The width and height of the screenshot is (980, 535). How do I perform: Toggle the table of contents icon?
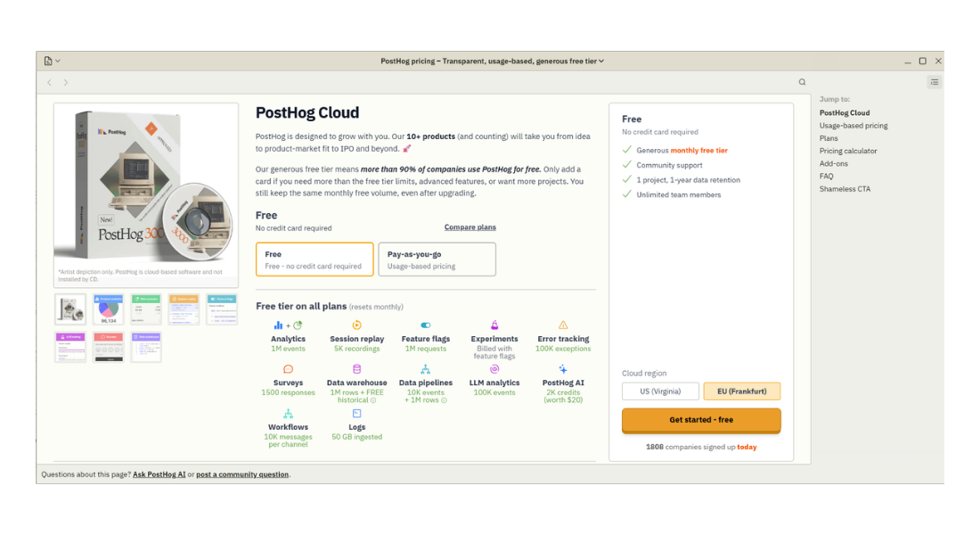pyautogui.click(x=935, y=82)
